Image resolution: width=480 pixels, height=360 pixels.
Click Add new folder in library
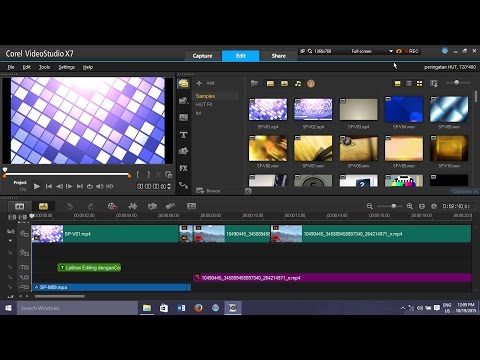(206, 83)
